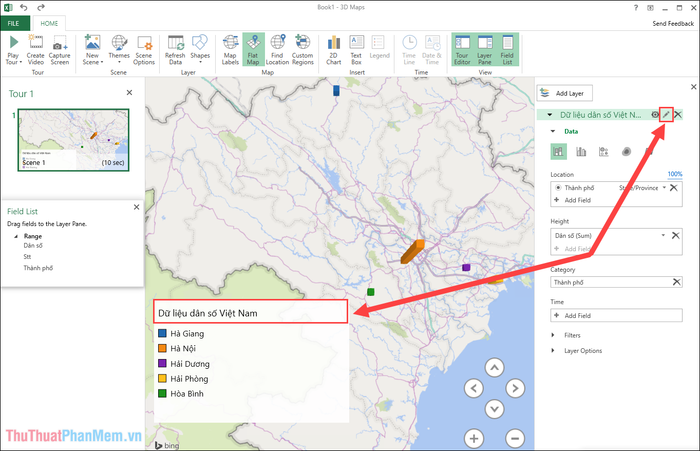Screen dimensions: 700x451
Task: Open Custom Regions
Action: [303, 50]
